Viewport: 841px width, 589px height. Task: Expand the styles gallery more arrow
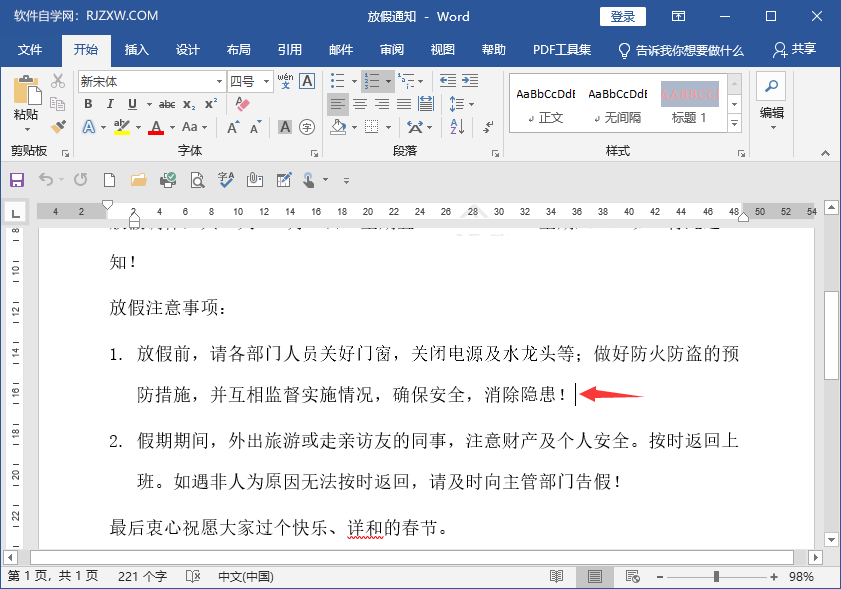tap(734, 124)
